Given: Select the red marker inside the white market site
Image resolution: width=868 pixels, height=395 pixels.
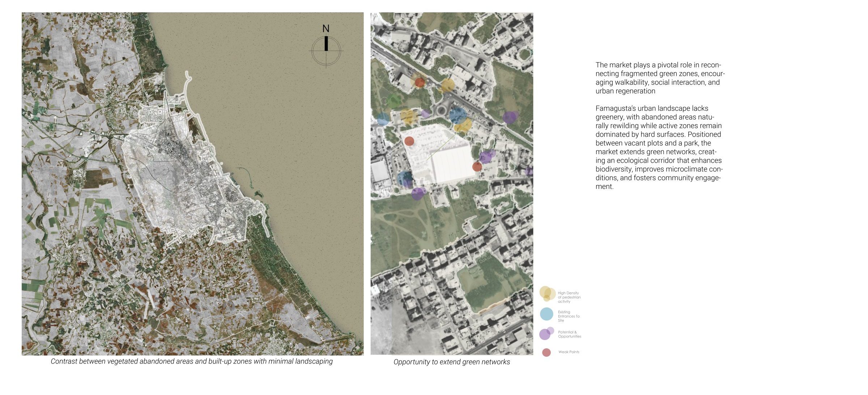Looking at the screenshot, I should 409,141.
